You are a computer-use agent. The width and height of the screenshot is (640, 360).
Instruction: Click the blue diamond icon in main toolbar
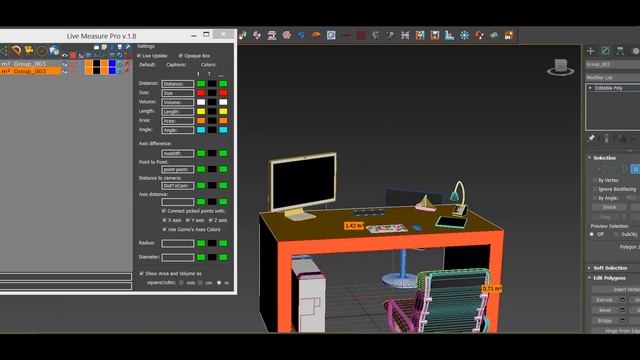[301, 36]
